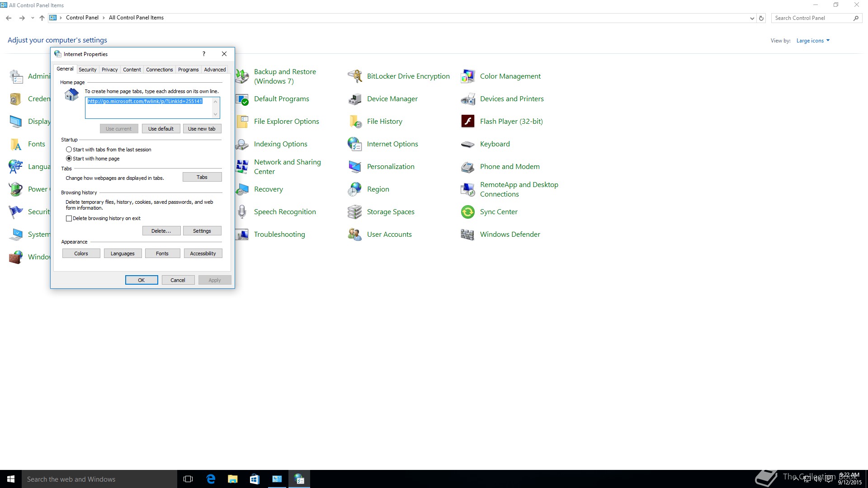The image size is (868, 488).
Task: Open Fonts button in Internet Properties
Action: coord(162,253)
